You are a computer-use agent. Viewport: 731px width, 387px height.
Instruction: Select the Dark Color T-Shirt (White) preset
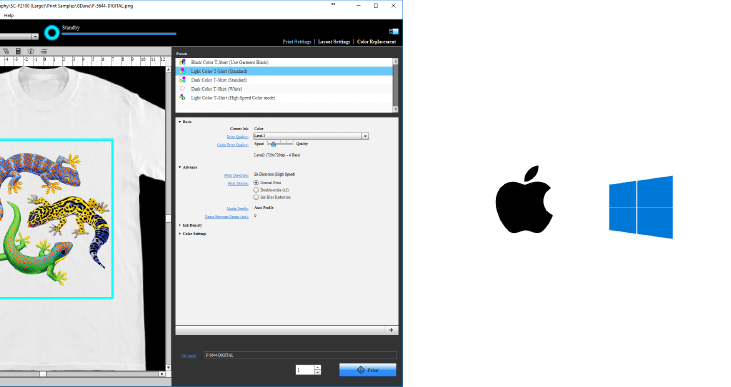(x=284, y=89)
